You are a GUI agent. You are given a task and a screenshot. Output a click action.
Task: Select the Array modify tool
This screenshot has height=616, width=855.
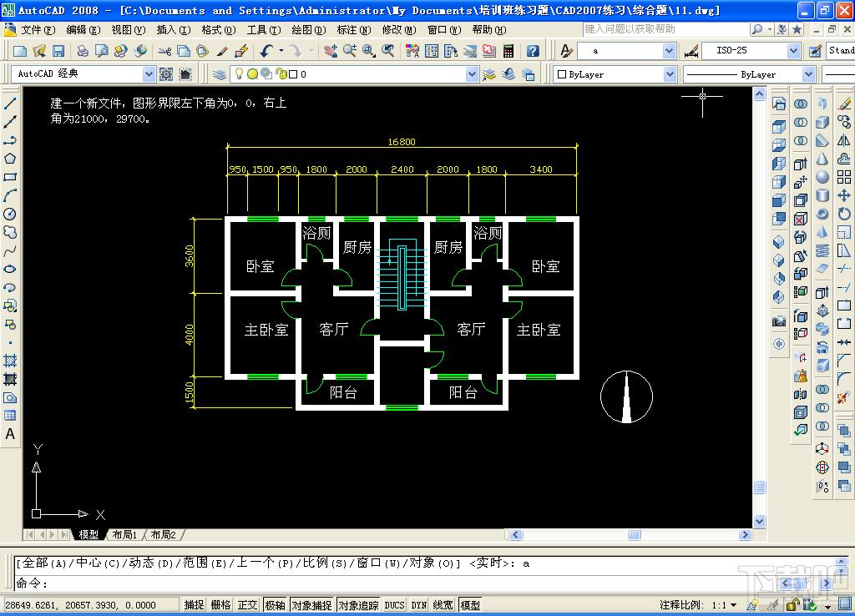(844, 177)
